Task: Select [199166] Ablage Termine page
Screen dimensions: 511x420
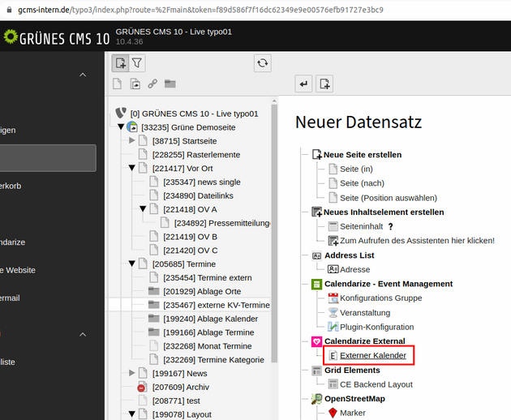Action: click(208, 332)
